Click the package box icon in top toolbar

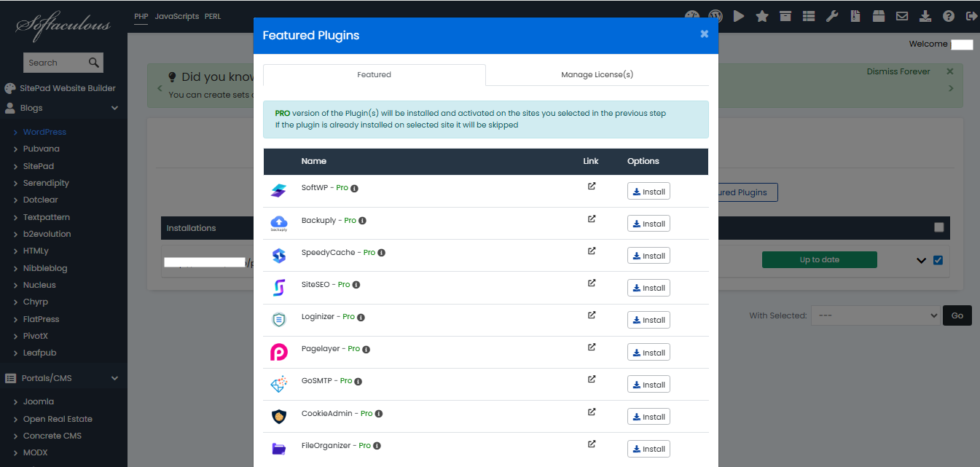click(879, 16)
